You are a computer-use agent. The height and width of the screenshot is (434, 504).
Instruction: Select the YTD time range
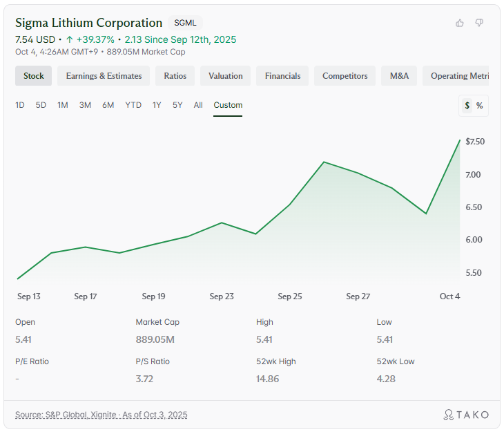(x=133, y=105)
